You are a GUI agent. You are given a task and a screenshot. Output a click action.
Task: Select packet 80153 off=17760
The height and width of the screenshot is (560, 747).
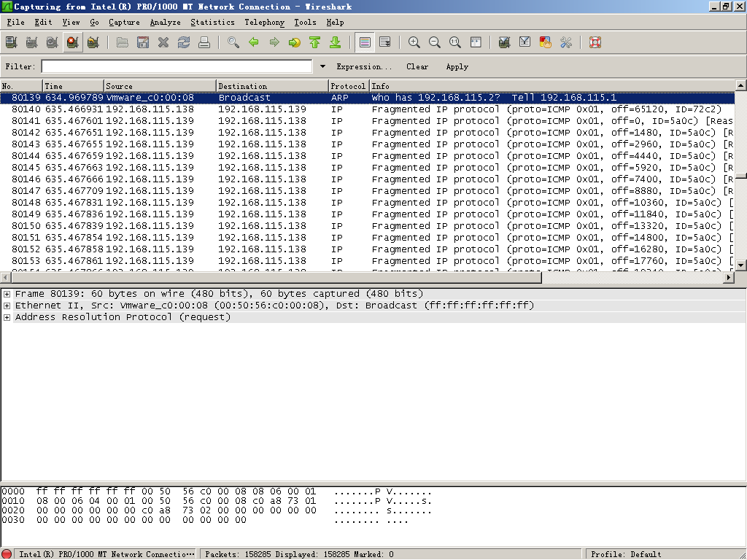click(368, 261)
